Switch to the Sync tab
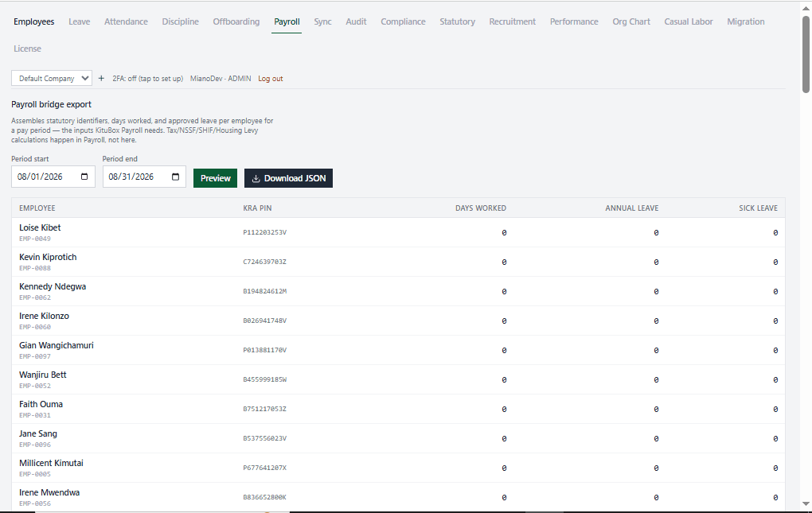Image resolution: width=812 pixels, height=513 pixels. 322,21
